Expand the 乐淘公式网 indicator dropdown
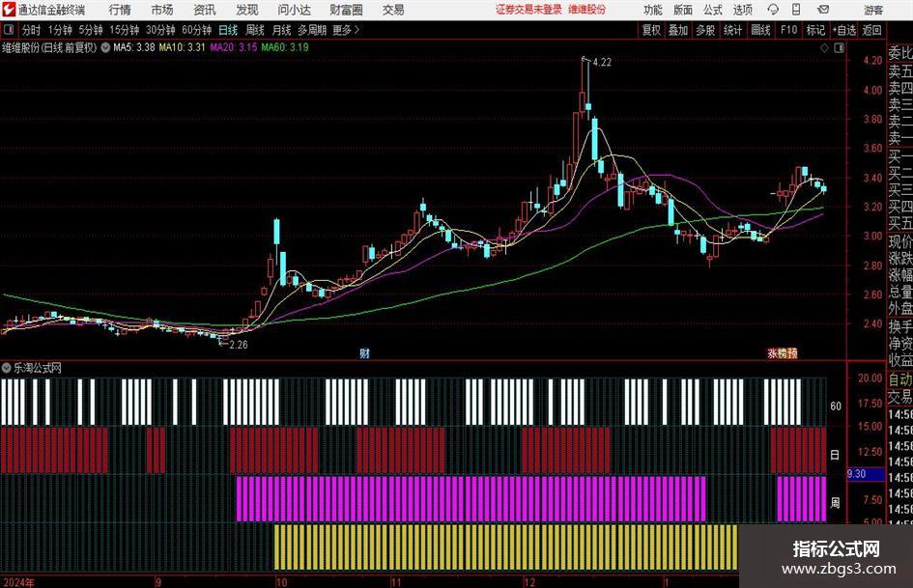Screen dimensions: 913x588 click(x=7, y=368)
